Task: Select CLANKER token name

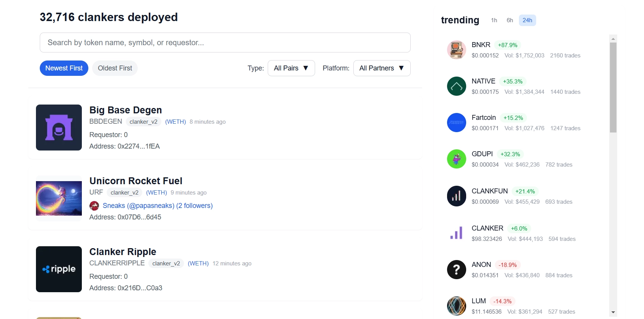Action: pyautogui.click(x=487, y=228)
